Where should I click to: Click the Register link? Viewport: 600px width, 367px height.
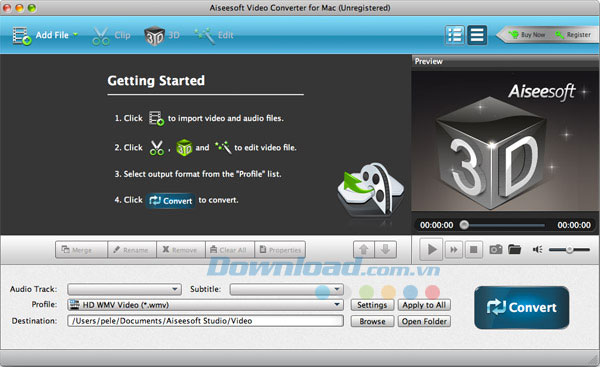tap(573, 35)
